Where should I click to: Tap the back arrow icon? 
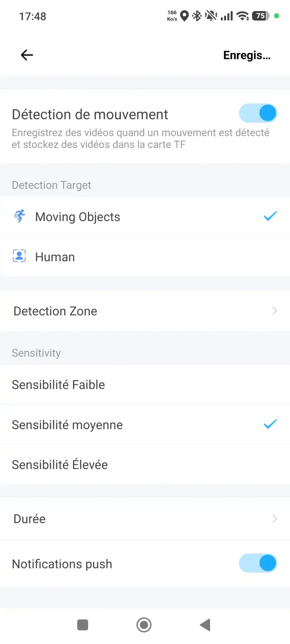[x=27, y=55]
